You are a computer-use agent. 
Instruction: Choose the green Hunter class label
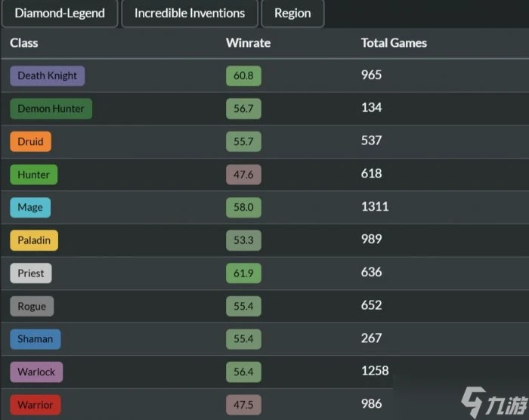pyautogui.click(x=33, y=174)
